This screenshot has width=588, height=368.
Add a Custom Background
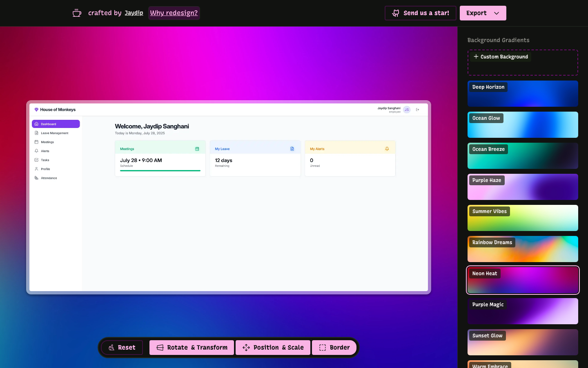click(523, 63)
